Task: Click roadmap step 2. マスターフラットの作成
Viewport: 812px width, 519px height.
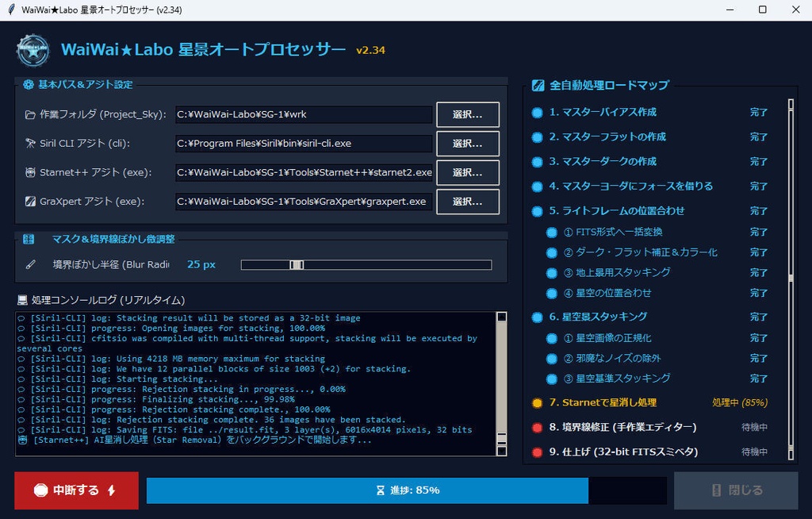Action: (x=607, y=136)
